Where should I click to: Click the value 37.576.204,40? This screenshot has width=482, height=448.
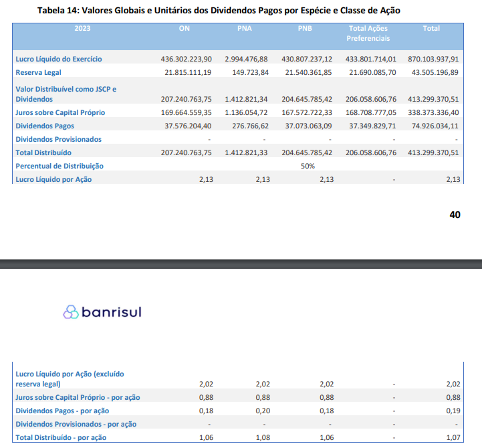tap(188, 126)
